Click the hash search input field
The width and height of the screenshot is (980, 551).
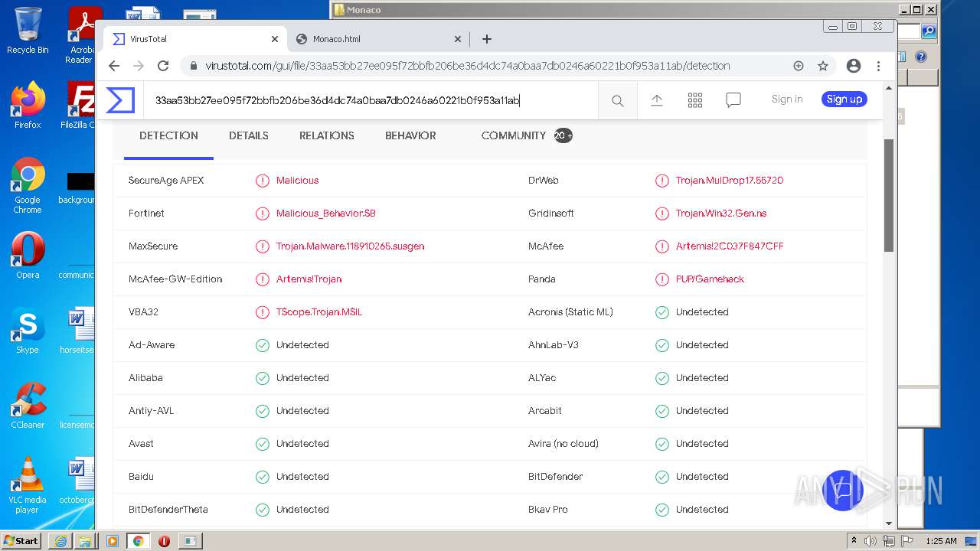(371, 100)
